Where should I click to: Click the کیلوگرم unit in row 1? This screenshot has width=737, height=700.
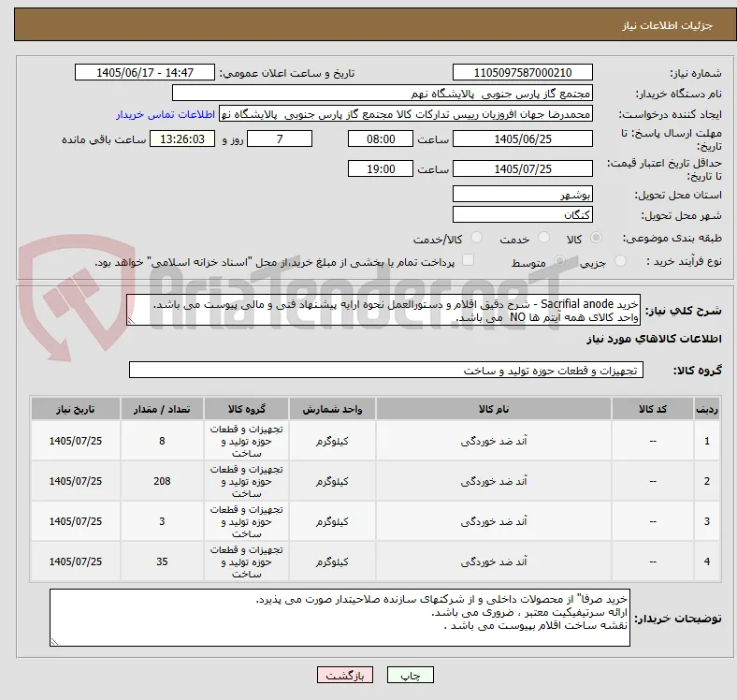[x=332, y=441]
